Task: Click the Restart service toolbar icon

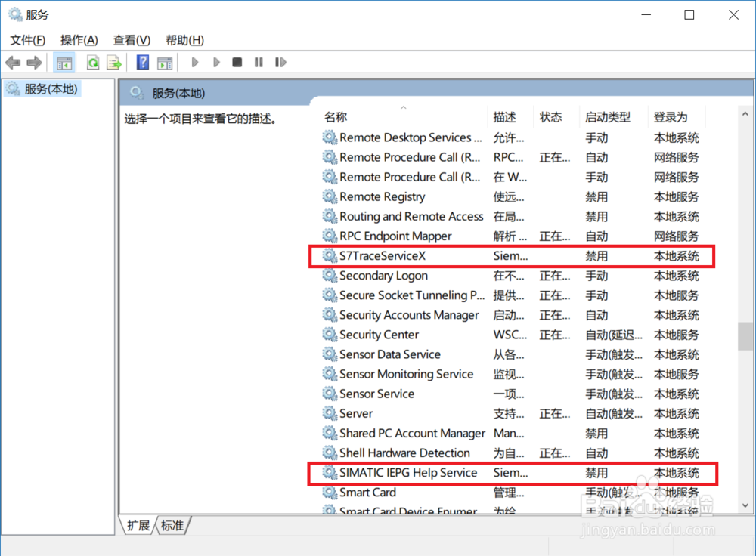Action: [x=280, y=62]
